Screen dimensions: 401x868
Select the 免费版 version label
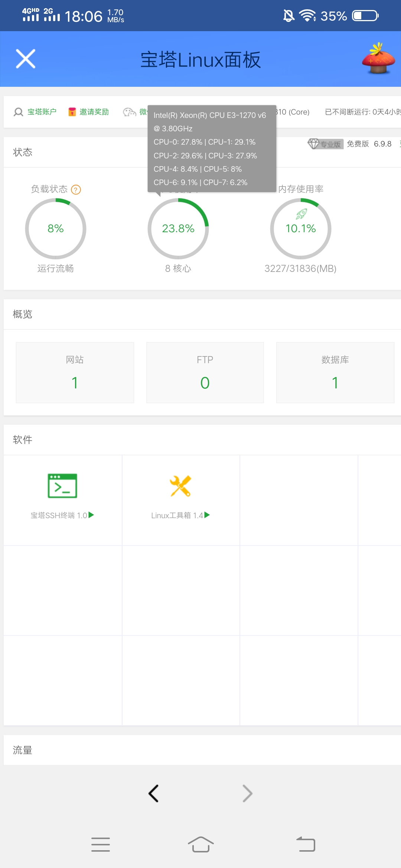click(x=358, y=144)
